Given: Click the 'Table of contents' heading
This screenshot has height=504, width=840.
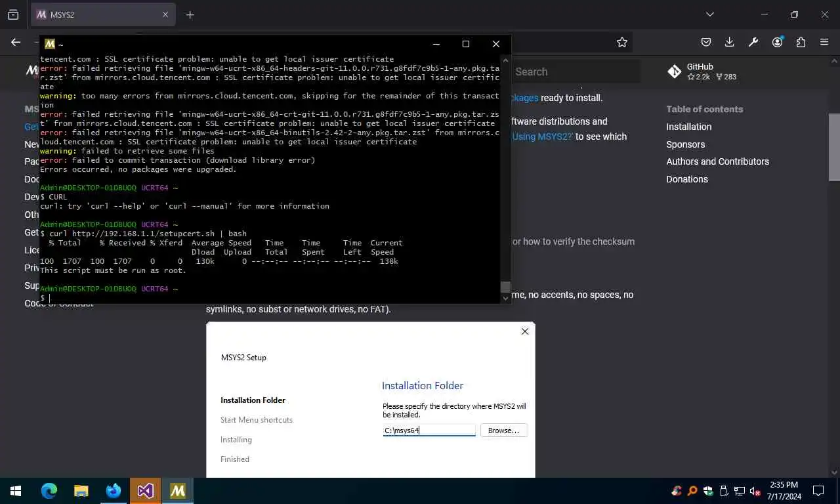Looking at the screenshot, I should (705, 109).
